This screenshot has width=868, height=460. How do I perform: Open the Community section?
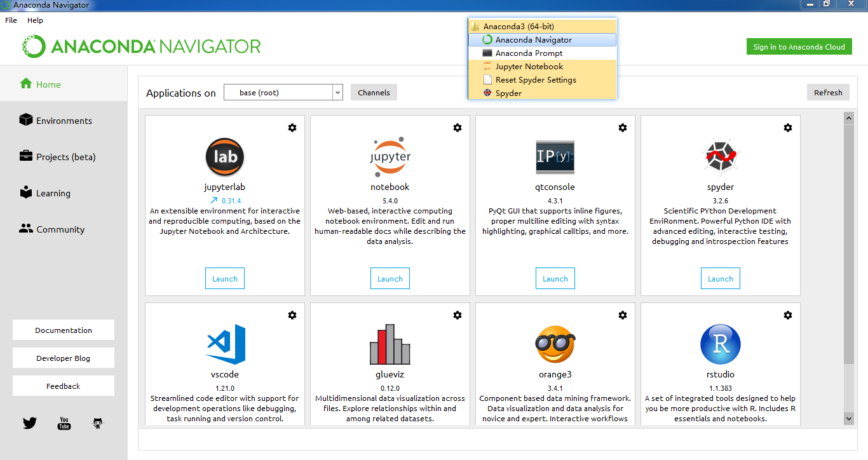64,229
